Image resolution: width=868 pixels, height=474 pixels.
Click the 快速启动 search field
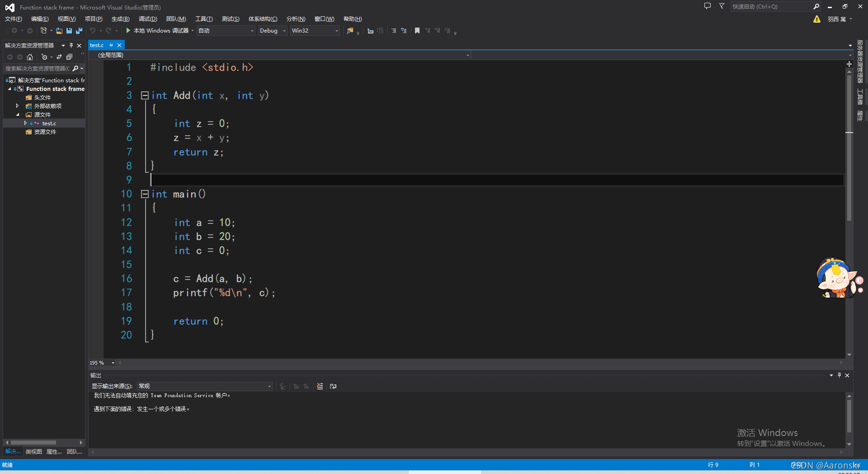point(771,7)
